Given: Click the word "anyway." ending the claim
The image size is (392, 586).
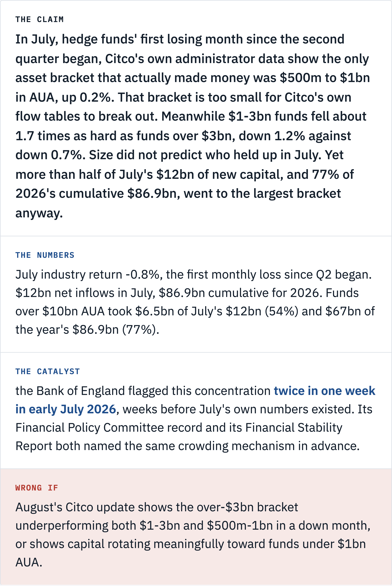Looking at the screenshot, I should click(x=39, y=213).
